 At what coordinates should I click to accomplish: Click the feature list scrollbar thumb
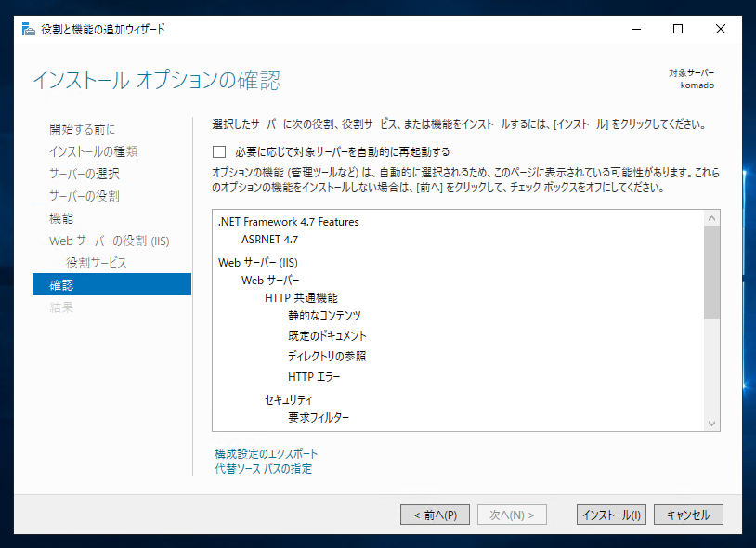pos(711,272)
